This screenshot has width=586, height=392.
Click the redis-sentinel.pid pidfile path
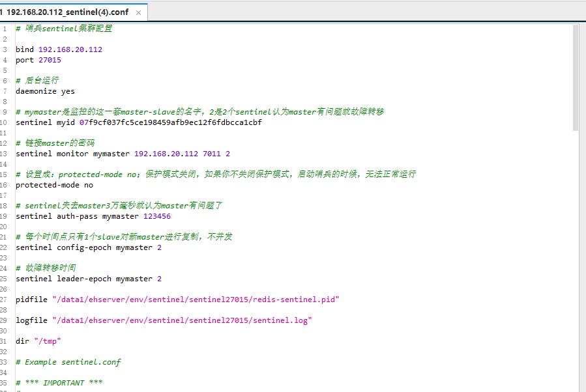(196, 299)
